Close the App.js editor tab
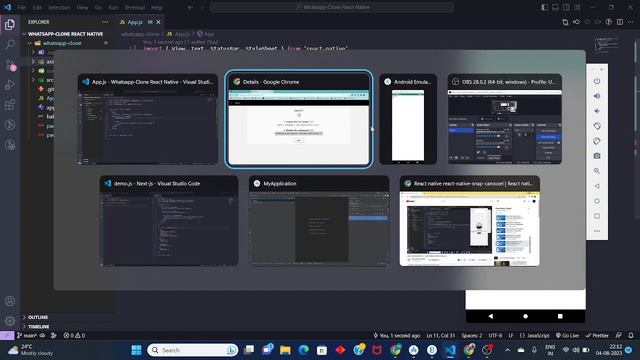Image resolution: width=640 pixels, height=360 pixels. point(158,22)
